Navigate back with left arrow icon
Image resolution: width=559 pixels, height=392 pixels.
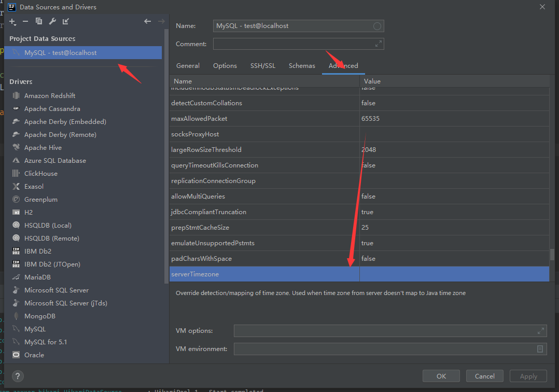coord(148,21)
